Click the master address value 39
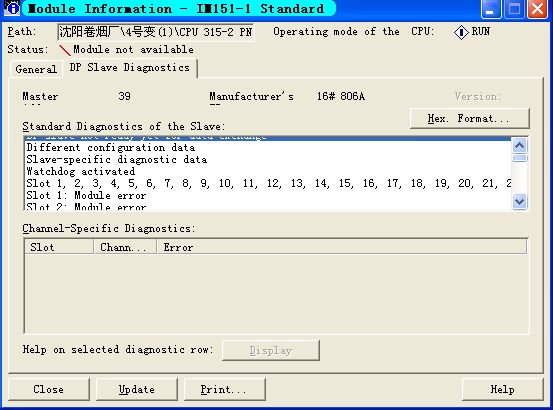The width and height of the screenshot is (553, 410). click(124, 96)
